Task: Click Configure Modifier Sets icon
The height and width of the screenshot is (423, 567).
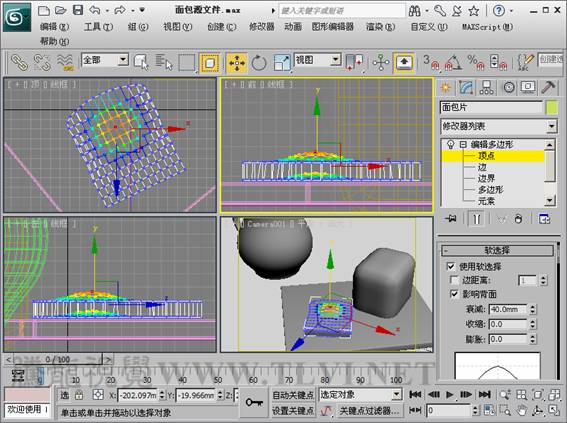Action: coord(544,219)
